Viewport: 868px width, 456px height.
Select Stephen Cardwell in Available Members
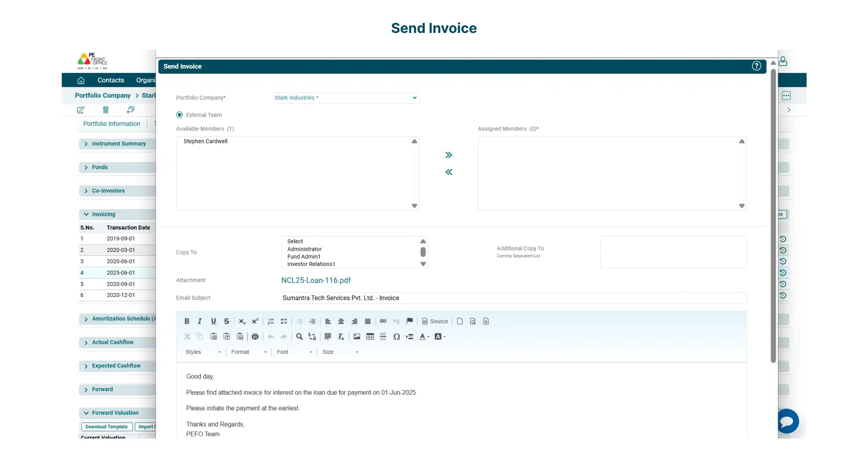[205, 141]
